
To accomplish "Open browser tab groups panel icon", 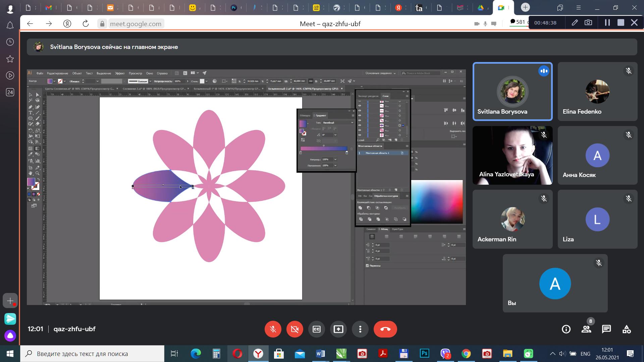I will pyautogui.click(x=560, y=8).
